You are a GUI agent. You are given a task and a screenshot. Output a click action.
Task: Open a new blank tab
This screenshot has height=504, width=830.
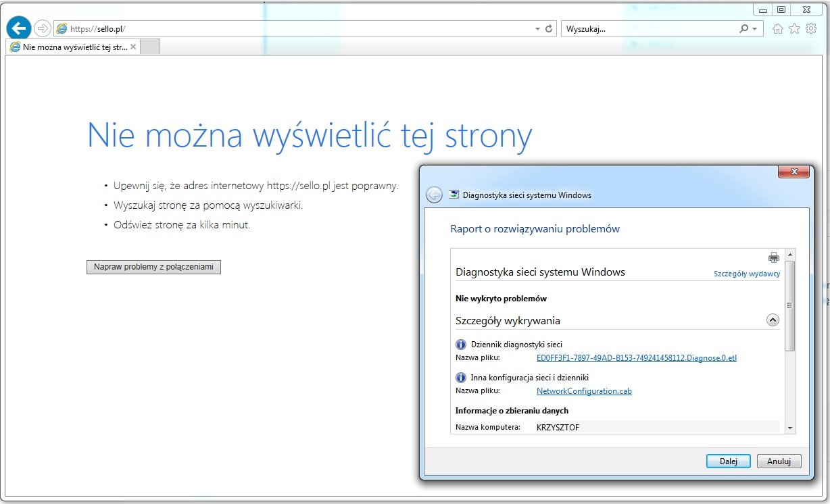coord(150,47)
